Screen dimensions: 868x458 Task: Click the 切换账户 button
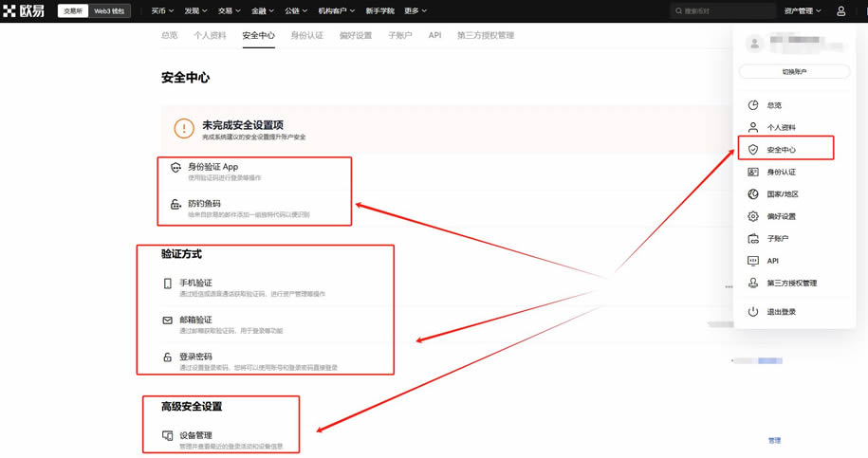point(794,72)
